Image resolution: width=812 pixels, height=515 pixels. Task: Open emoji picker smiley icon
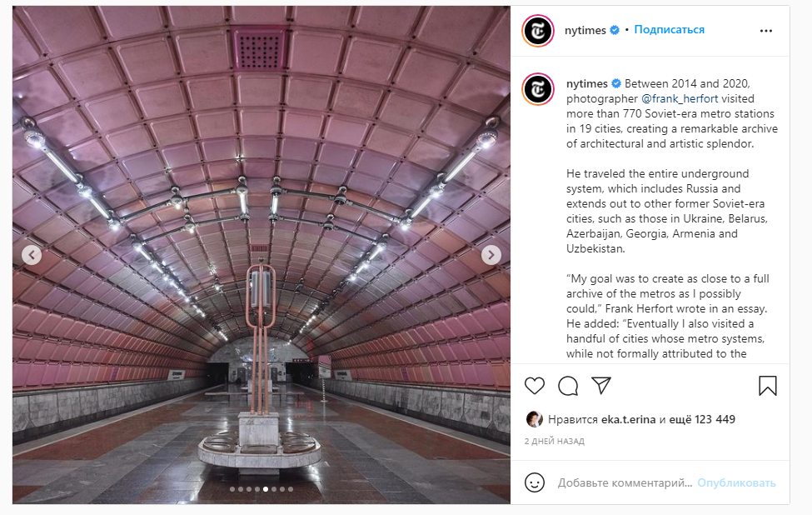[x=535, y=482]
